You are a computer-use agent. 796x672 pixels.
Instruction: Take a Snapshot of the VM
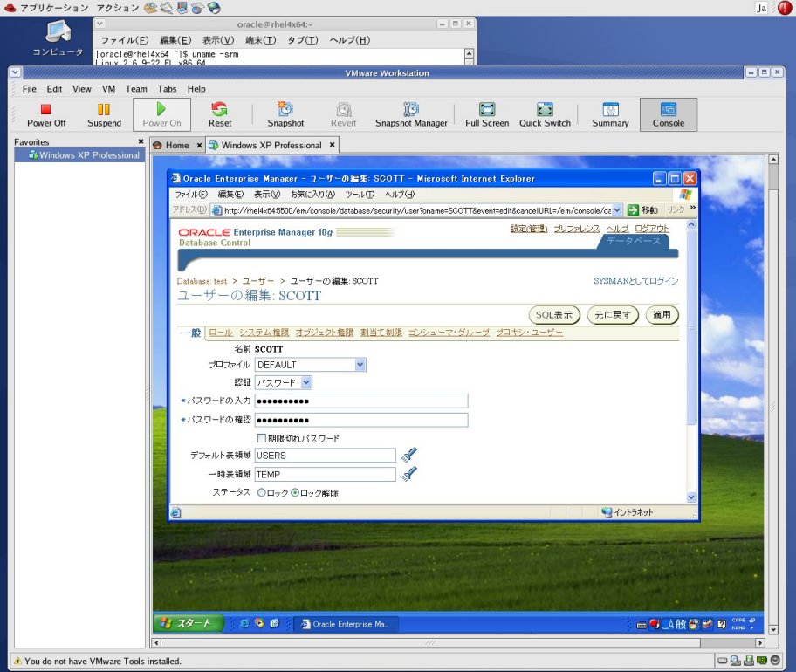click(x=285, y=115)
